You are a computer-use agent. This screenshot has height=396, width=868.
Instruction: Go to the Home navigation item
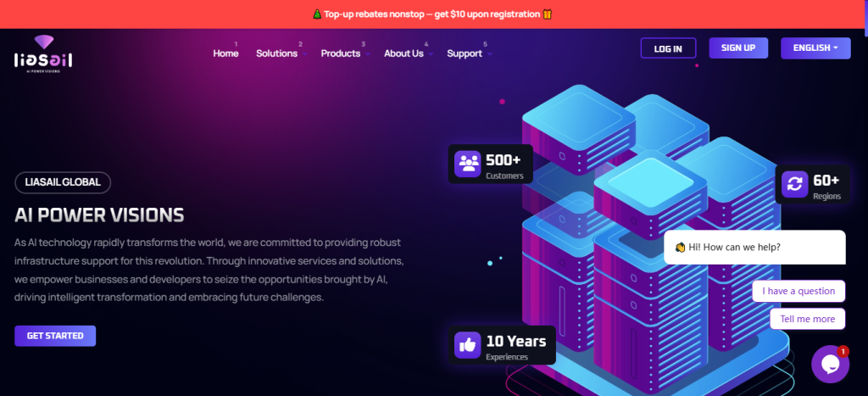pos(225,53)
